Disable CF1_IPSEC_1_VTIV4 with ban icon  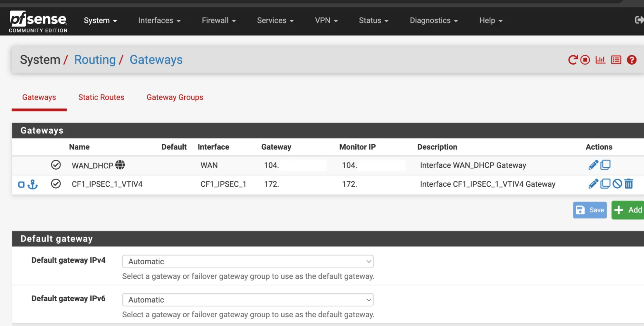pyautogui.click(x=617, y=184)
